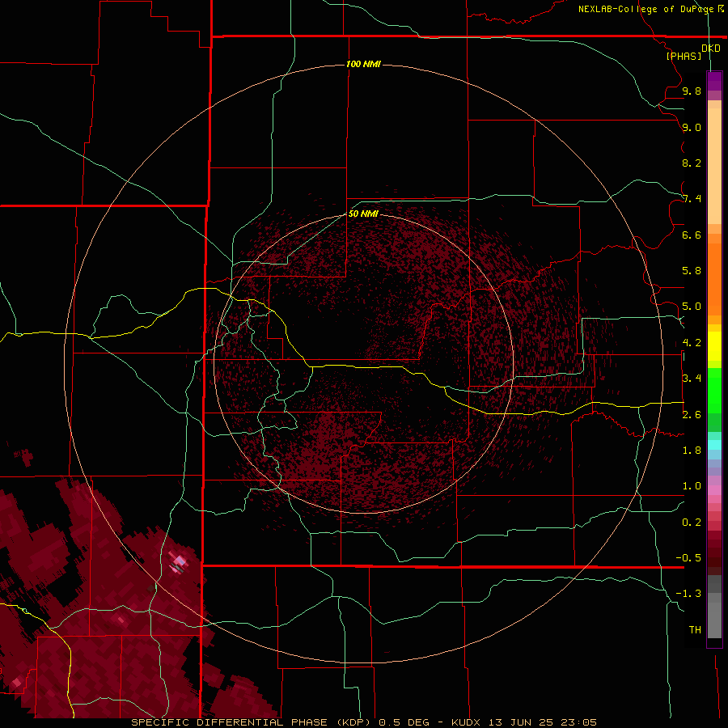Click the 1.0 scale value

pos(692,486)
